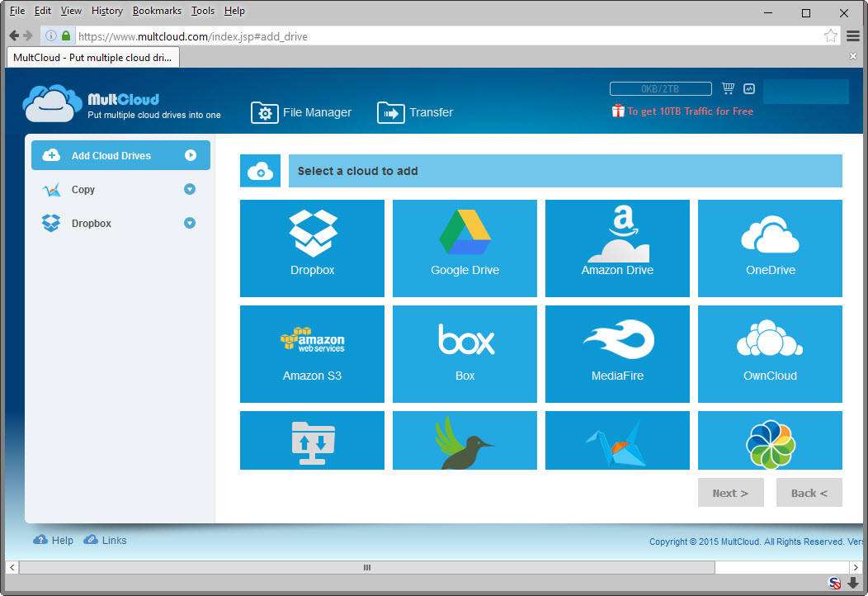Select the Dropbox cloud tile

(312, 248)
